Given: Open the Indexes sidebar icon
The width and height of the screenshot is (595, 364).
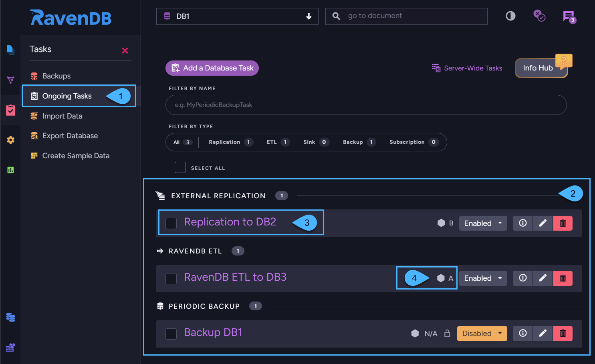Looking at the screenshot, I should (x=10, y=80).
